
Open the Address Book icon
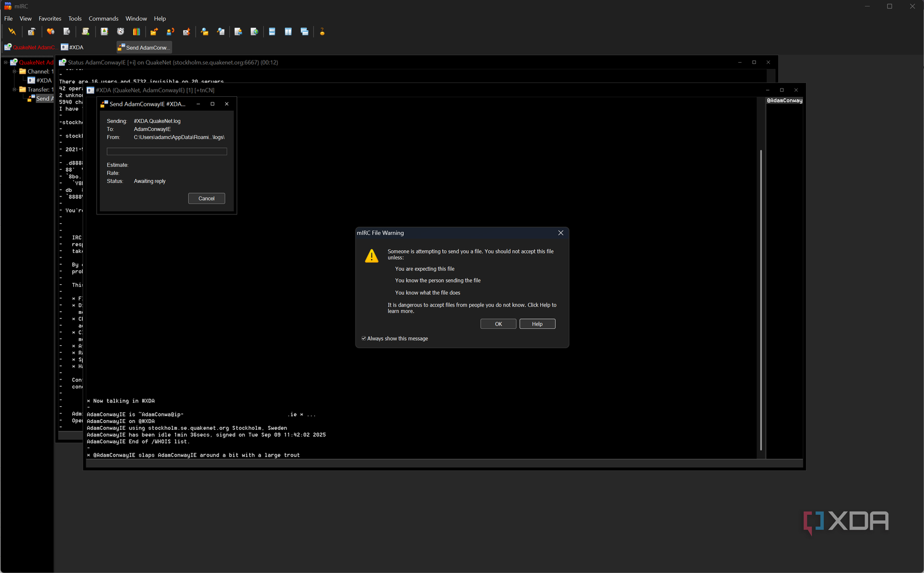coord(104,31)
